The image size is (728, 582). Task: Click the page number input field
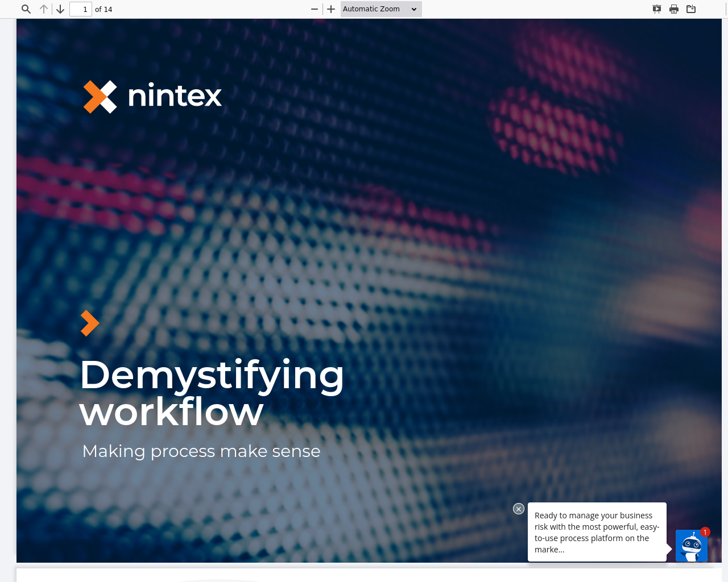(81, 9)
